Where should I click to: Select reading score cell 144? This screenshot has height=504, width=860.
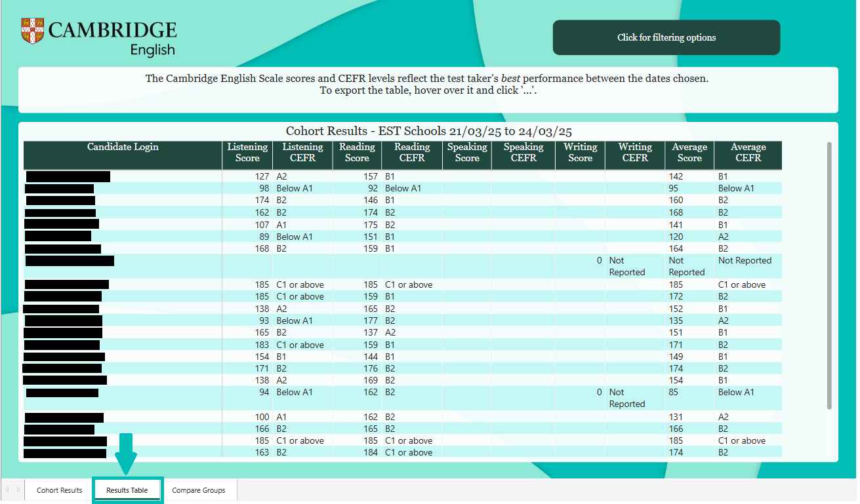[371, 357]
